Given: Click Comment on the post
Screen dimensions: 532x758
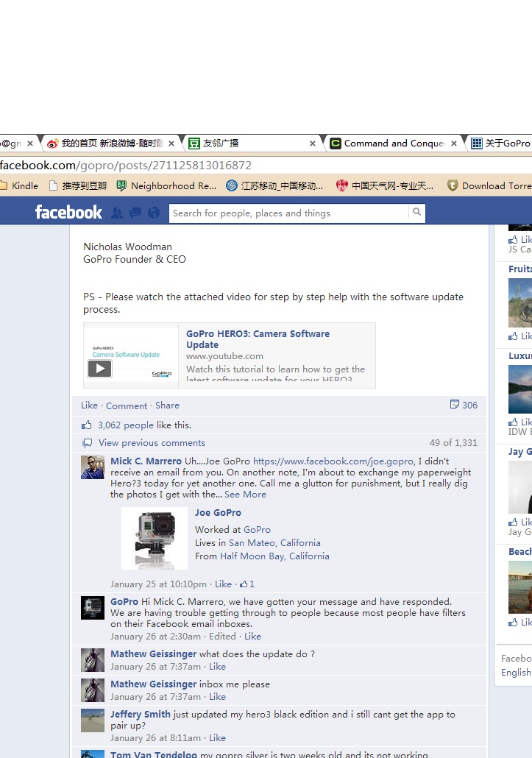Looking at the screenshot, I should tap(127, 405).
